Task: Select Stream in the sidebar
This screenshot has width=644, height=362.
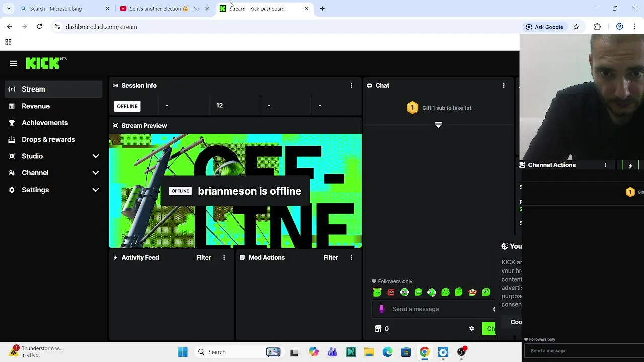Action: 54,89
